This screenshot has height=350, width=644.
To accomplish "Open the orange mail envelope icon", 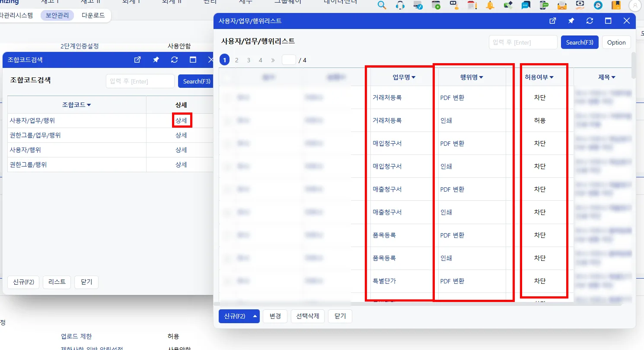I will [x=562, y=5].
